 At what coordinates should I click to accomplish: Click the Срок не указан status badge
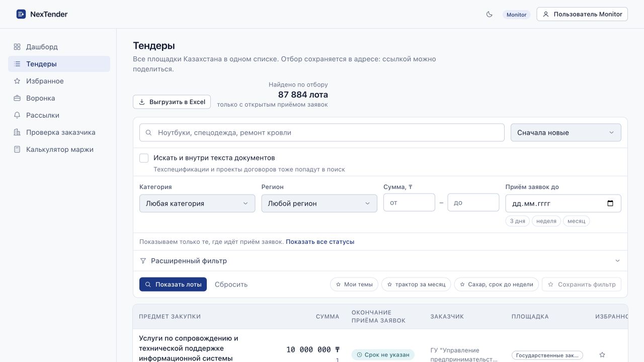(383, 355)
